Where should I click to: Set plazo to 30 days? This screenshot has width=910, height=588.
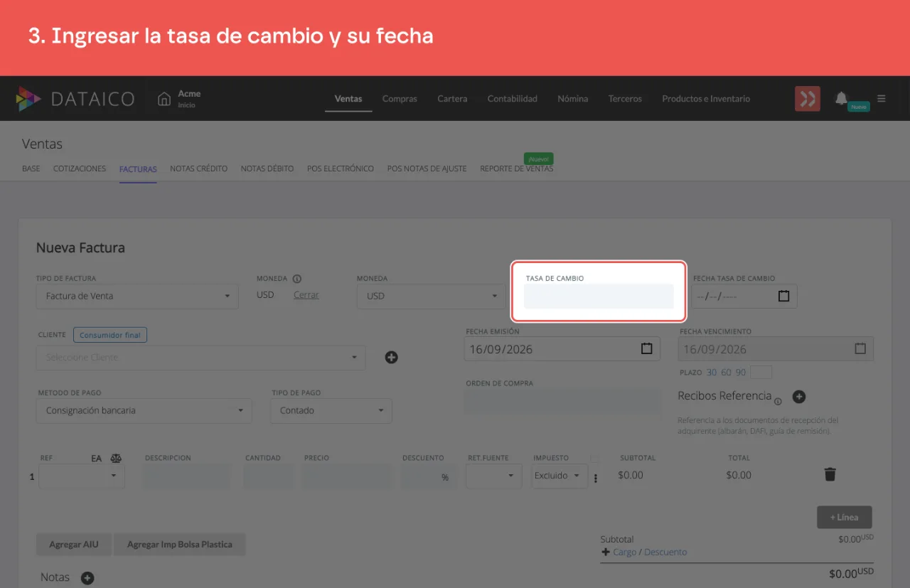click(x=712, y=373)
